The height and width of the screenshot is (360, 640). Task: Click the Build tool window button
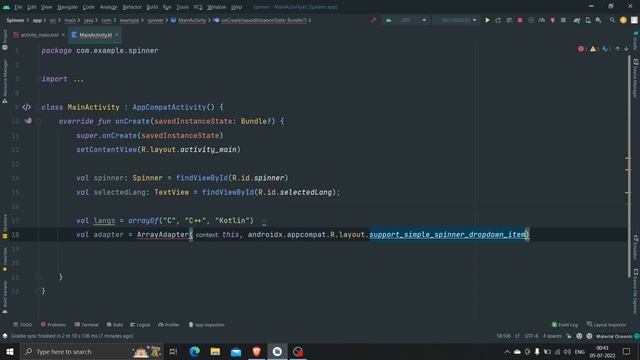pos(115,324)
